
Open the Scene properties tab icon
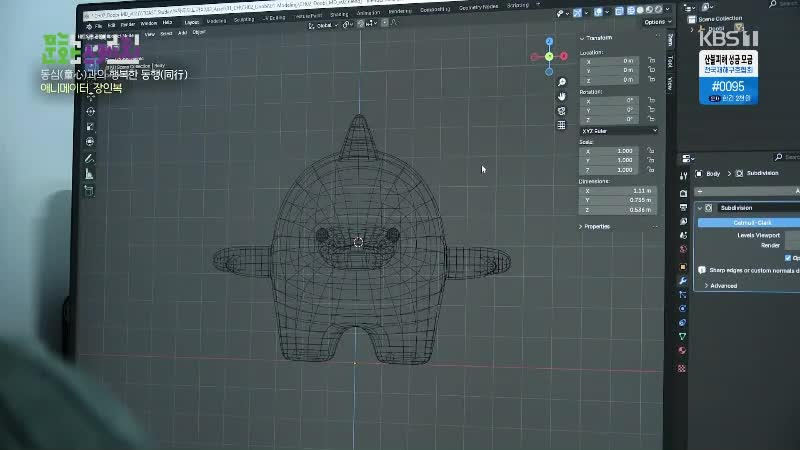683,235
